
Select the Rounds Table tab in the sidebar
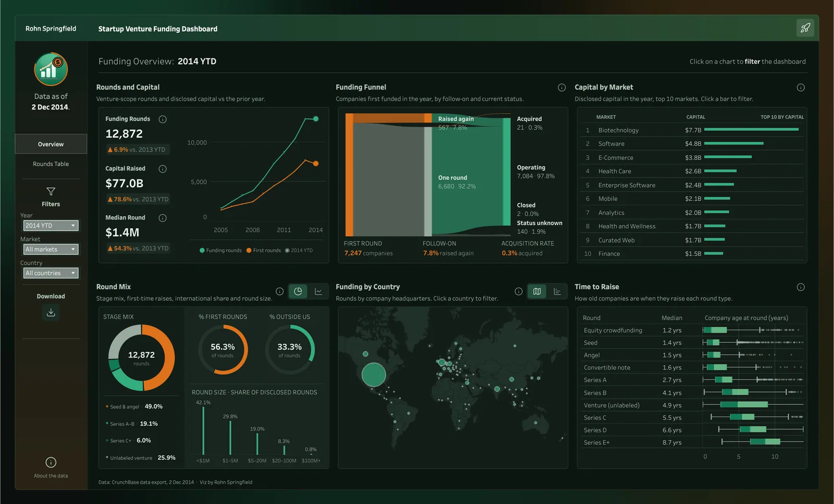[51, 164]
